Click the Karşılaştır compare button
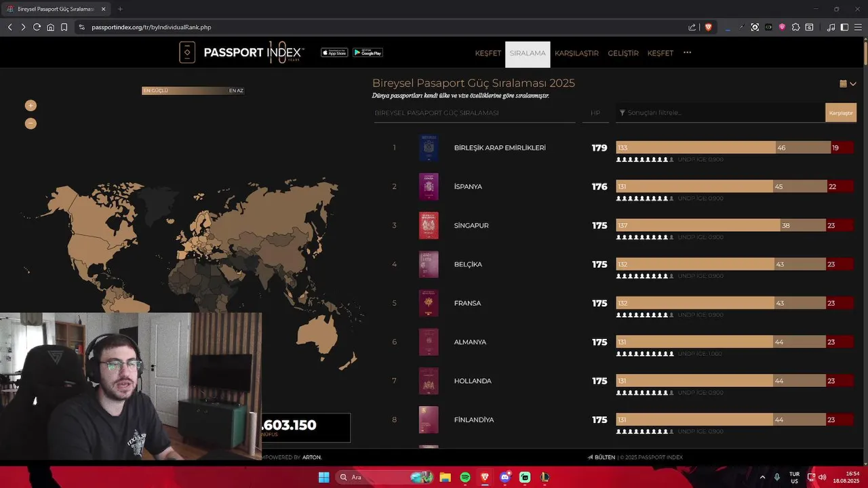This screenshot has width=868, height=488. pos(841,113)
